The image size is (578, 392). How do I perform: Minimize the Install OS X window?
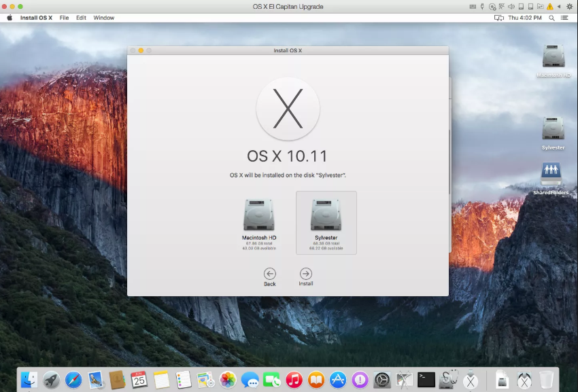pyautogui.click(x=141, y=50)
